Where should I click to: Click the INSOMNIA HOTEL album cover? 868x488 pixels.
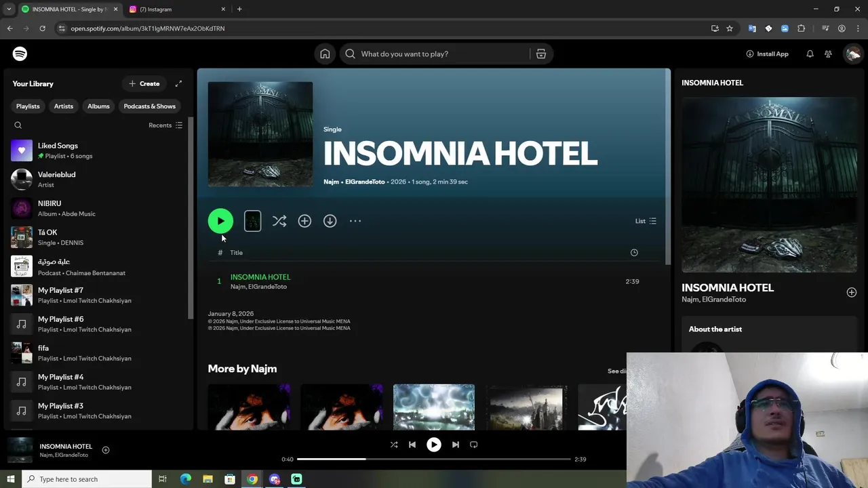(x=260, y=134)
